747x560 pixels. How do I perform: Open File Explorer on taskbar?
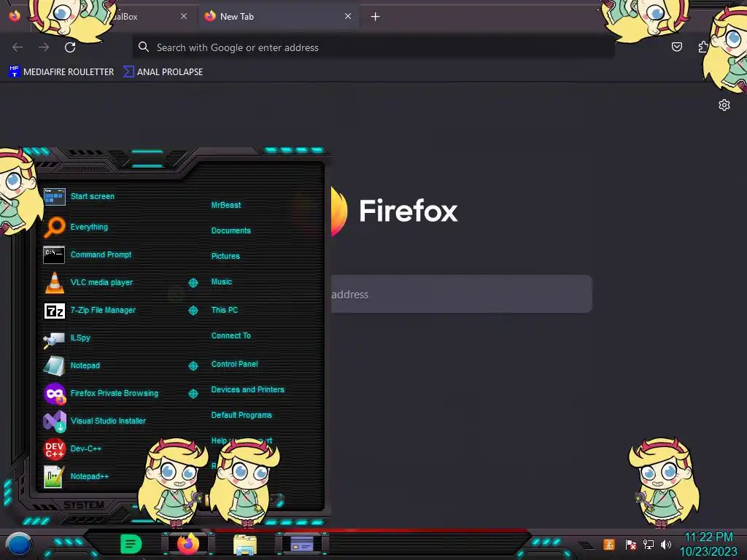click(x=245, y=545)
